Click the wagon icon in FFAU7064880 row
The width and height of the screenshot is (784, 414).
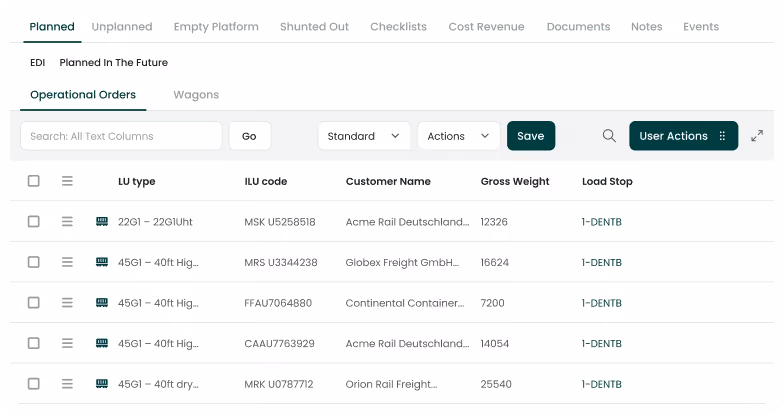(102, 302)
